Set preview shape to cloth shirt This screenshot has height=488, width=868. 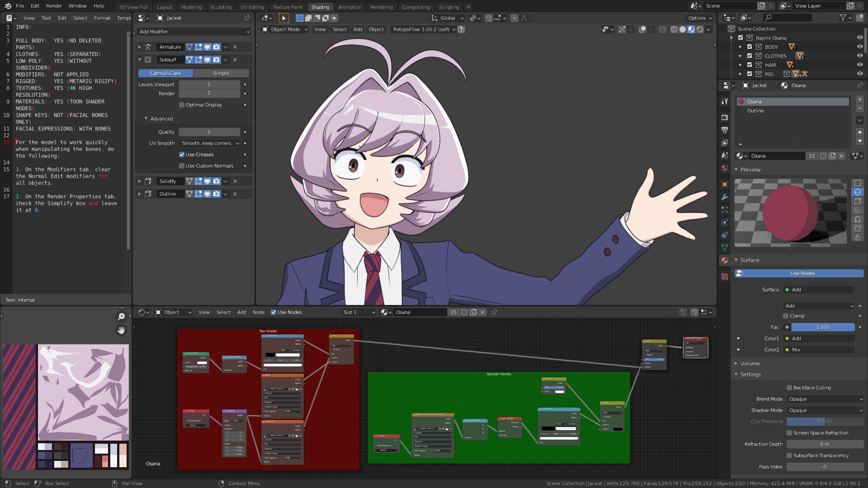tap(857, 228)
